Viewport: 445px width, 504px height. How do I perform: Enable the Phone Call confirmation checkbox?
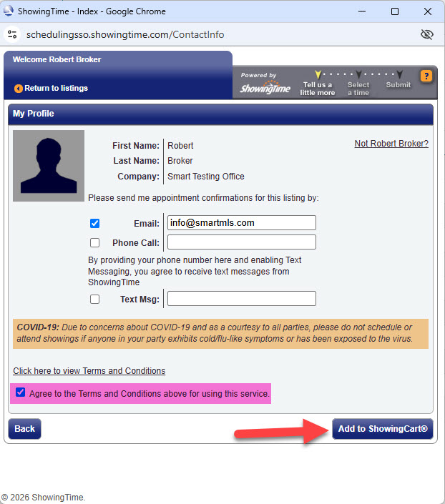tap(94, 242)
